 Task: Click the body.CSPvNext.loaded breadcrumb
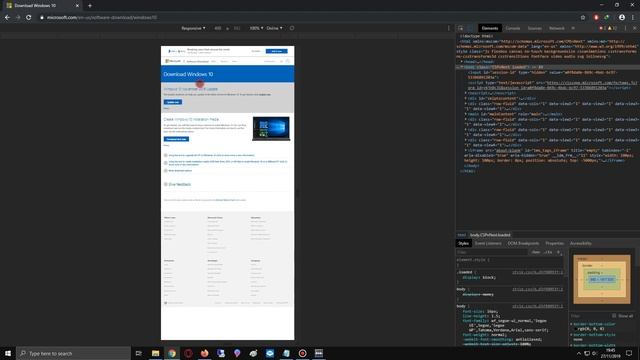490,235
